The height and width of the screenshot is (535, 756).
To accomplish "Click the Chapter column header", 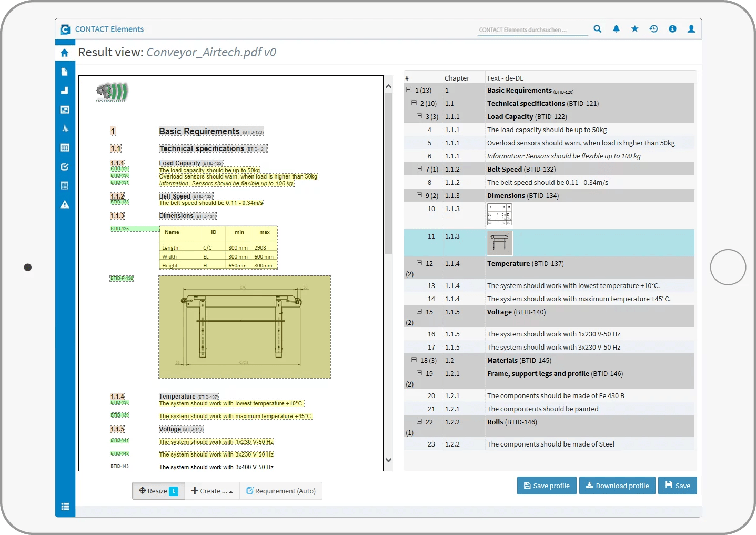I will 457,78.
